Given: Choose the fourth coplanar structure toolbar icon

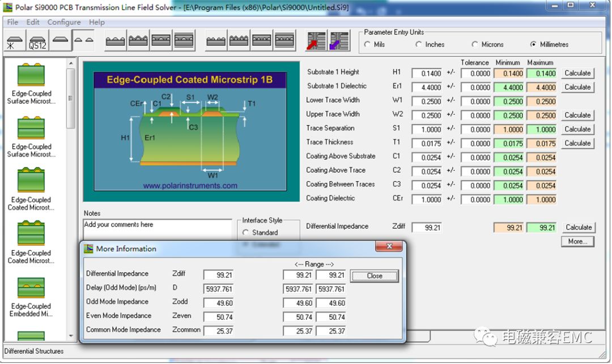Looking at the screenshot, I should click(184, 41).
